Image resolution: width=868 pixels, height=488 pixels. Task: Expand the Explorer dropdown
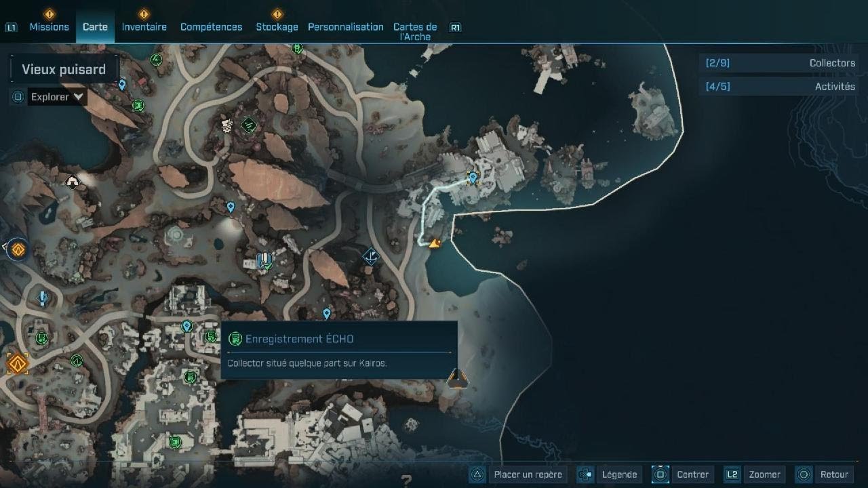point(58,97)
